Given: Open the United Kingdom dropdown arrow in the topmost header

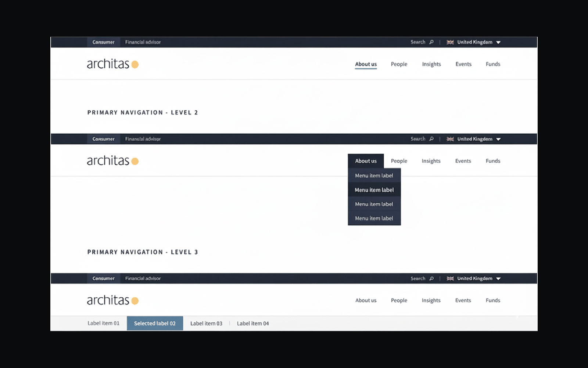Looking at the screenshot, I should (498, 42).
